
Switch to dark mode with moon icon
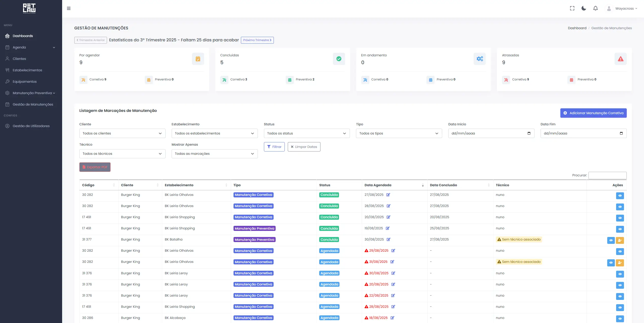(584, 8)
